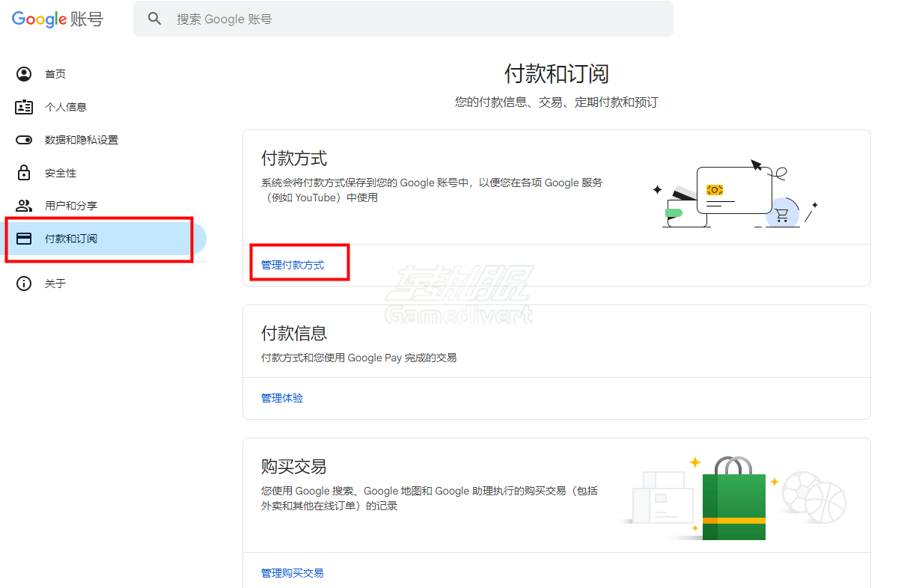Click the 付款信息 card heading
This screenshot has width=919, height=588.
point(294,333)
